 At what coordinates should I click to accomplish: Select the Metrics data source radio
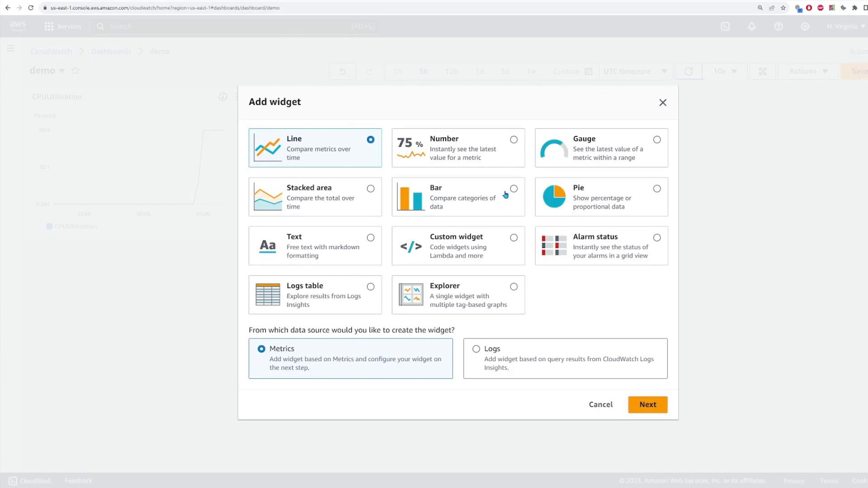tap(261, 349)
